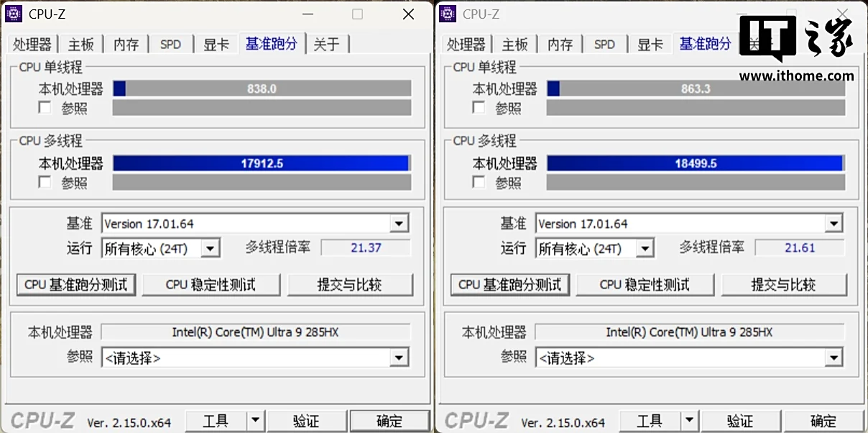Click the multi-thread score bar 17912.5
The image size is (868, 433).
click(262, 163)
